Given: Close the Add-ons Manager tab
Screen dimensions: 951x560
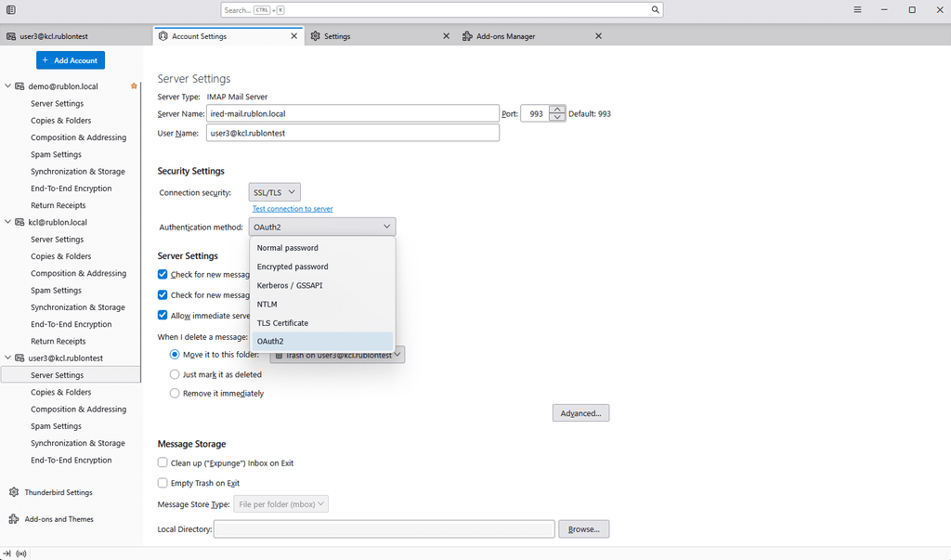Looking at the screenshot, I should (599, 36).
